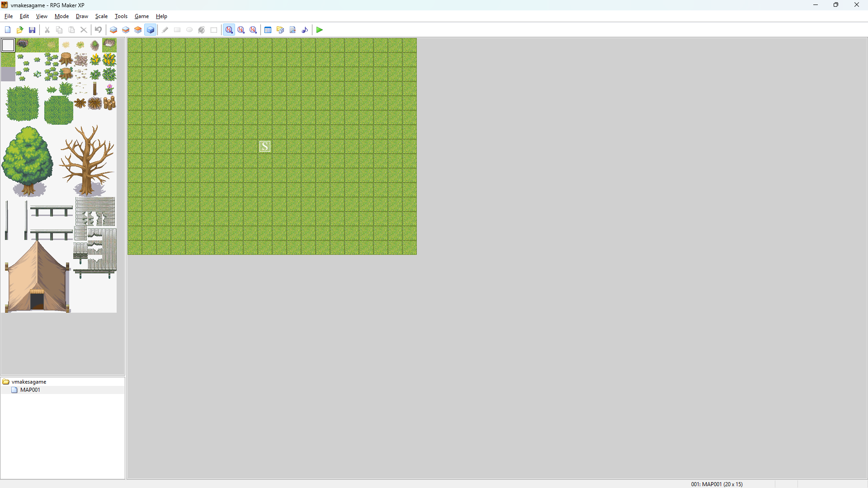This screenshot has width=868, height=488.
Task: Set map zoom scale to 1/2
Action: (x=241, y=30)
